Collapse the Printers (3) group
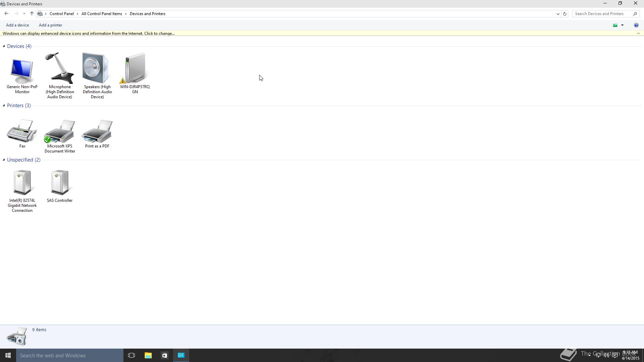 pos(4,106)
